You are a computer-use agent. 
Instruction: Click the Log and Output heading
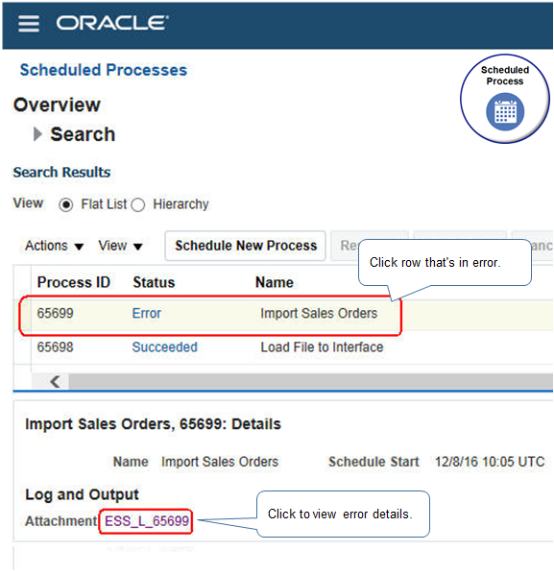pyautogui.click(x=82, y=495)
